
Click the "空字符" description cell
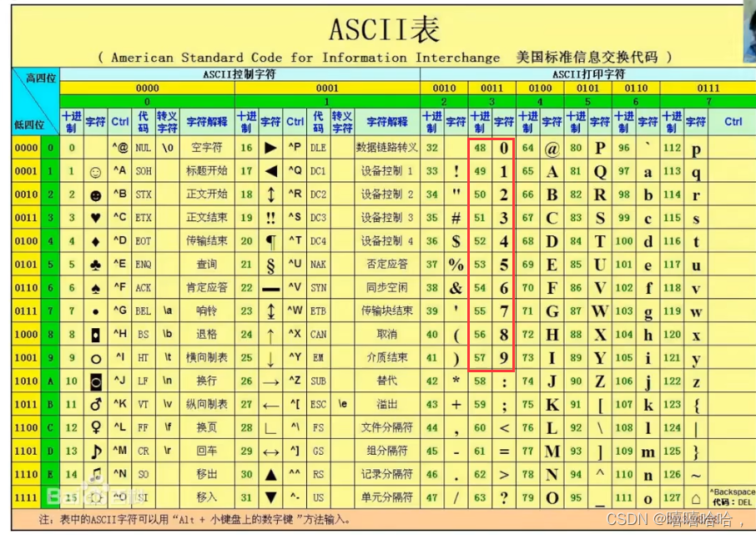(207, 148)
